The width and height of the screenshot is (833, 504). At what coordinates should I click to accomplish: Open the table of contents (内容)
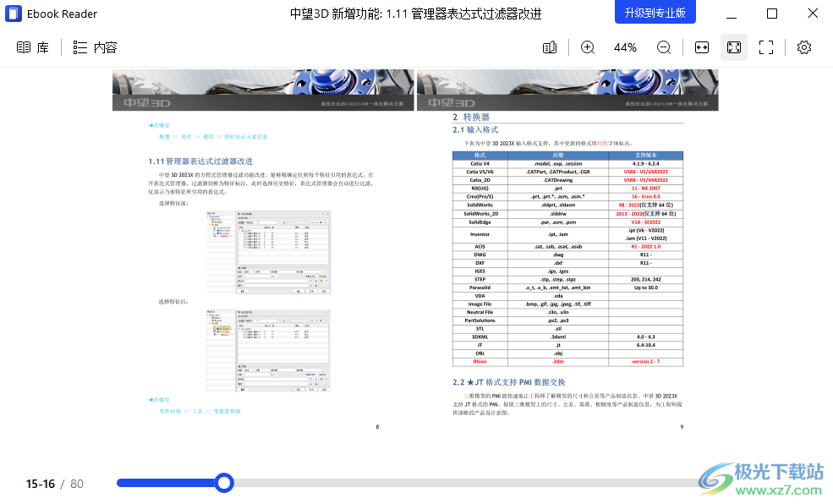coord(95,48)
